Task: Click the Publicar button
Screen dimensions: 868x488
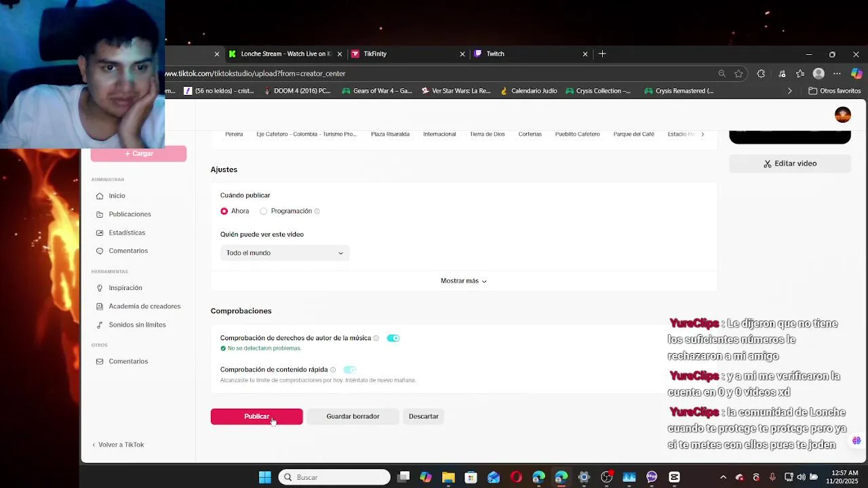Action: click(256, 416)
